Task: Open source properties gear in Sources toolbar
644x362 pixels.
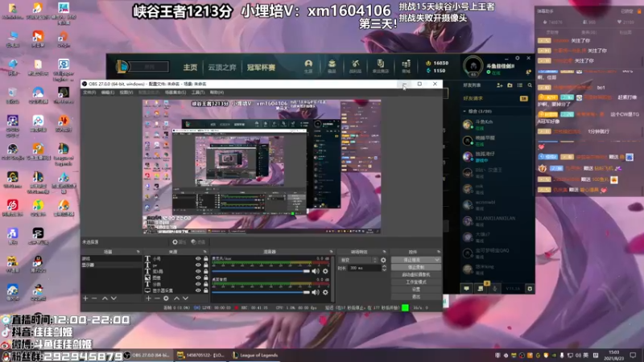Action: [x=166, y=298]
